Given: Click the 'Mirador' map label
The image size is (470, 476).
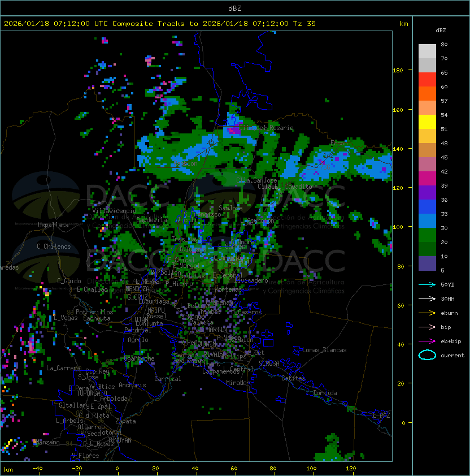Looking at the screenshot, I should [x=238, y=383].
